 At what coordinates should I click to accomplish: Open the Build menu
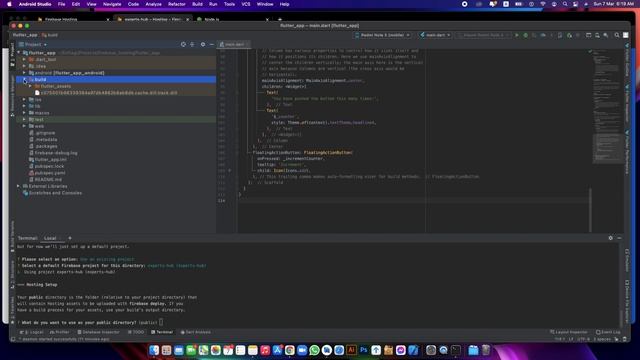point(198,4)
